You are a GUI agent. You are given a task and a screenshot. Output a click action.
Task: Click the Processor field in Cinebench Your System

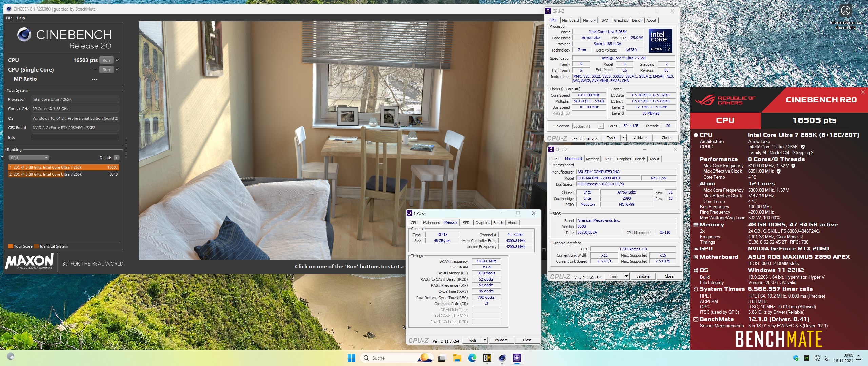point(75,99)
